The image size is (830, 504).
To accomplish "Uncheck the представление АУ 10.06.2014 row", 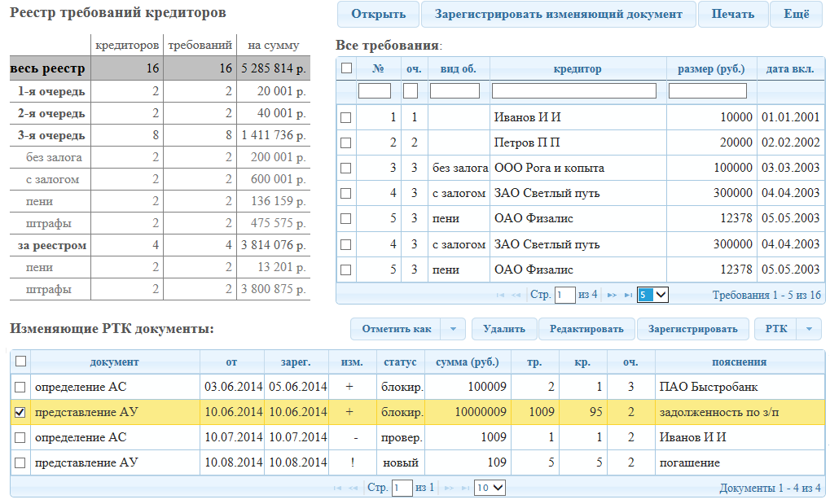I will [20, 413].
